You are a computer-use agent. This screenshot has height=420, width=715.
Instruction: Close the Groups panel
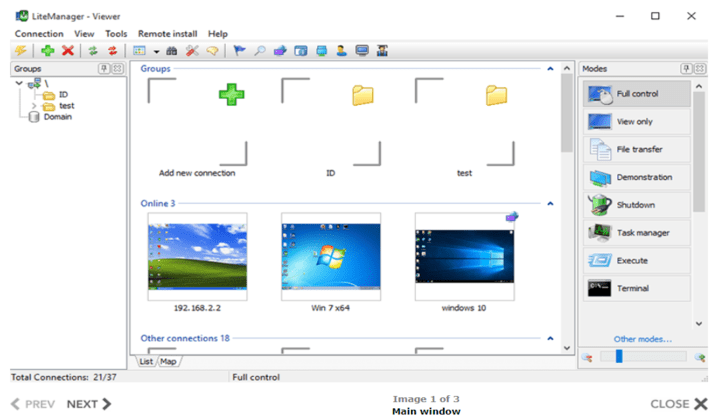pyautogui.click(x=118, y=69)
